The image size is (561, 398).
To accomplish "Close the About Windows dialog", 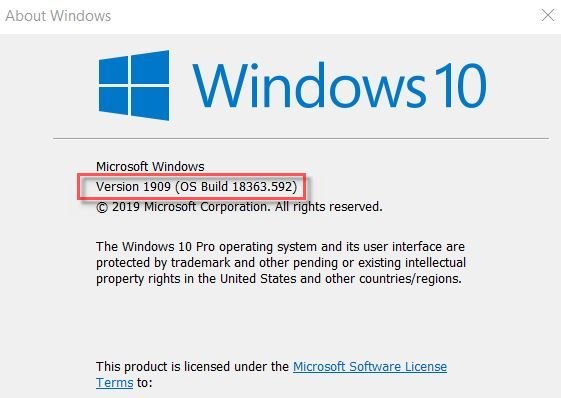I will pyautogui.click(x=547, y=16).
